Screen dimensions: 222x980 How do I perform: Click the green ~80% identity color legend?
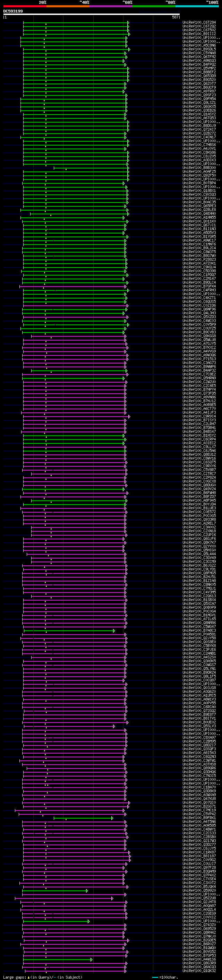pyautogui.click(x=154, y=6)
